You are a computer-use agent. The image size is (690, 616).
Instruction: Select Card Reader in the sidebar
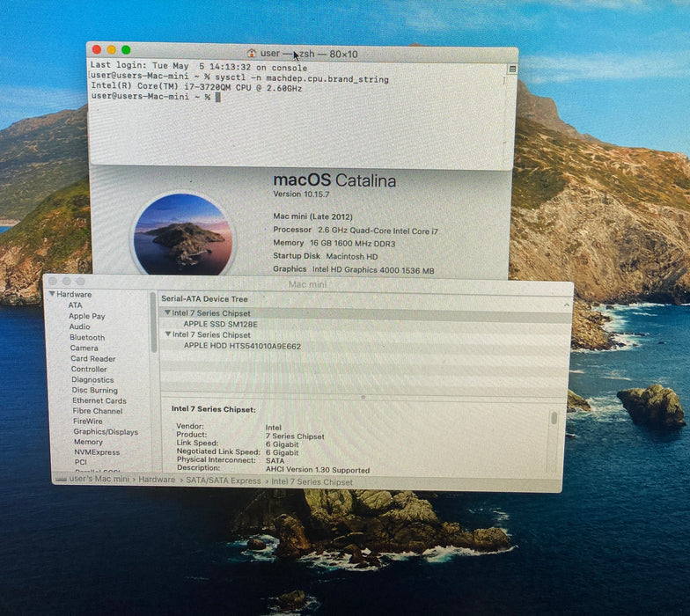point(93,359)
